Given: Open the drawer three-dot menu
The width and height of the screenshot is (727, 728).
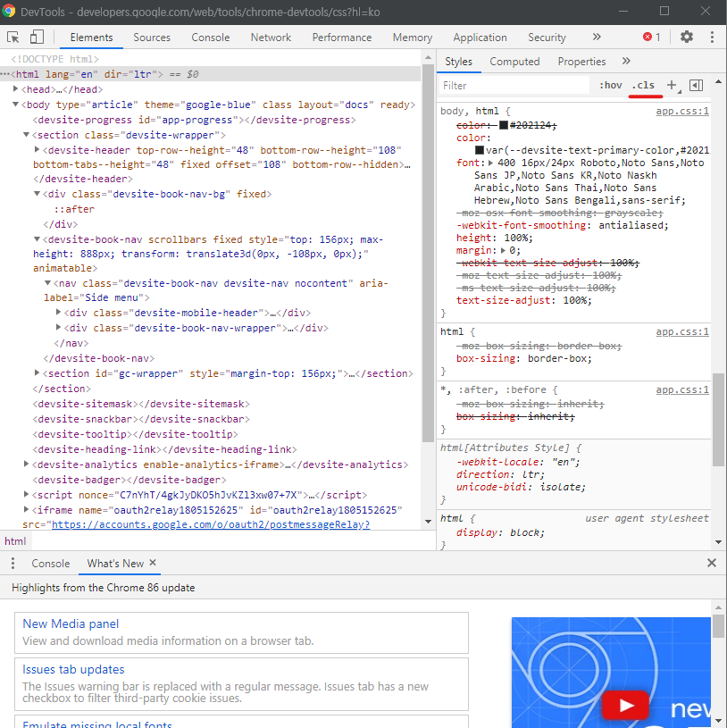Looking at the screenshot, I should [x=13, y=563].
